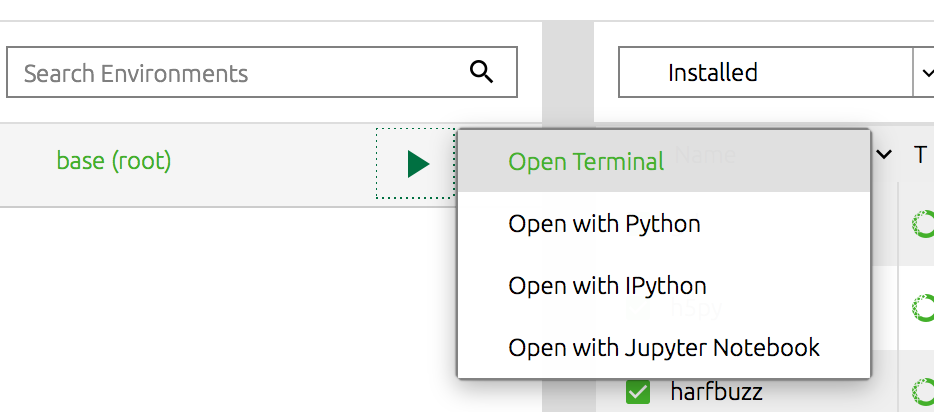Click the green package icon in harfbuzz row

click(x=922, y=391)
